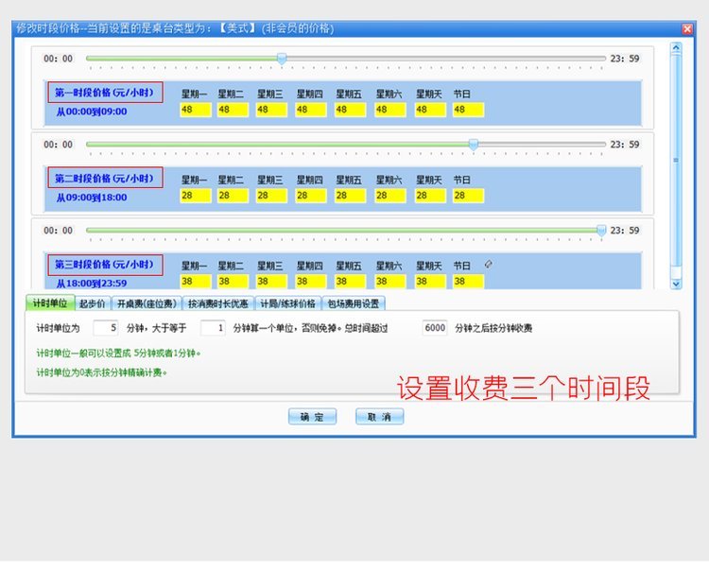Edit third period 节日 price 38

[468, 282]
